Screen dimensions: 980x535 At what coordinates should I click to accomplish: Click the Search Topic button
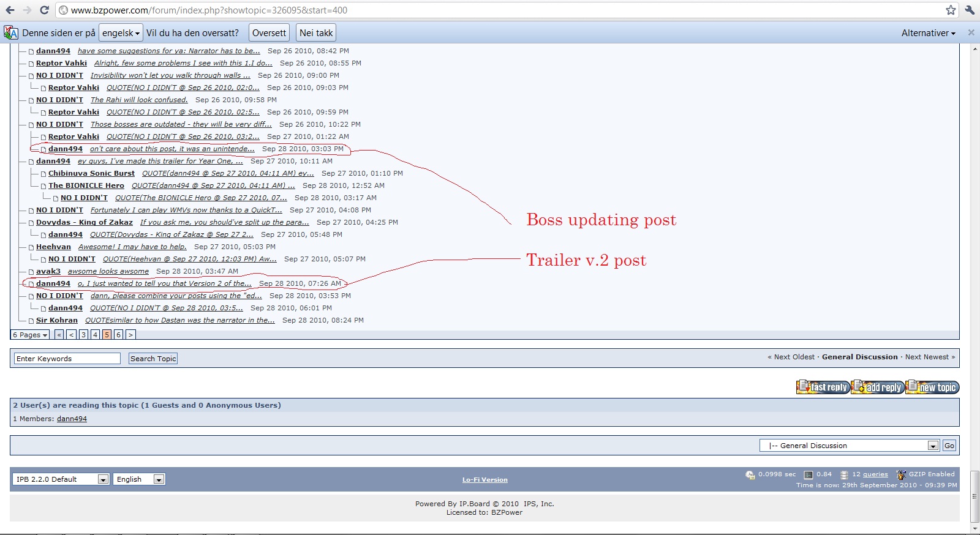coord(153,359)
